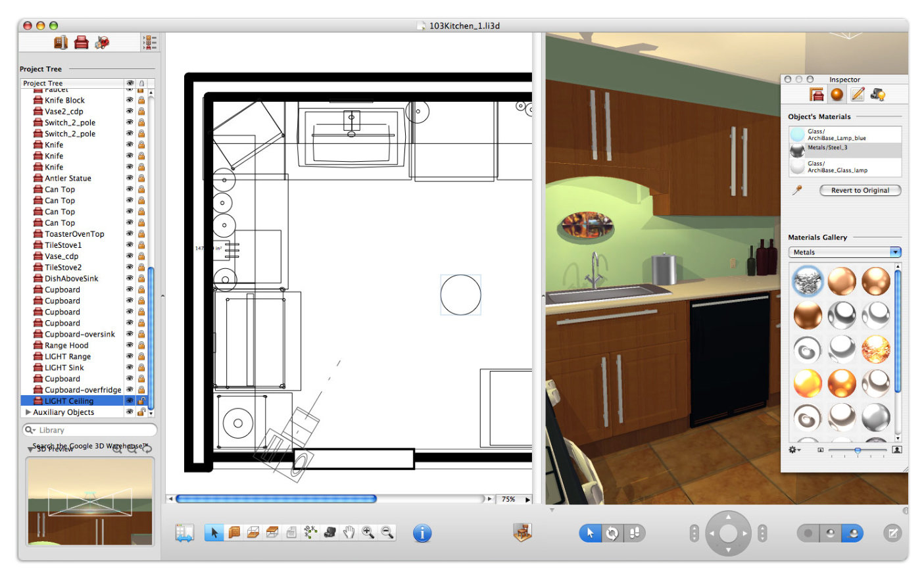Screen dimensions: 924x578
Task: Select the 3D orbit rotate tool
Action: [612, 533]
